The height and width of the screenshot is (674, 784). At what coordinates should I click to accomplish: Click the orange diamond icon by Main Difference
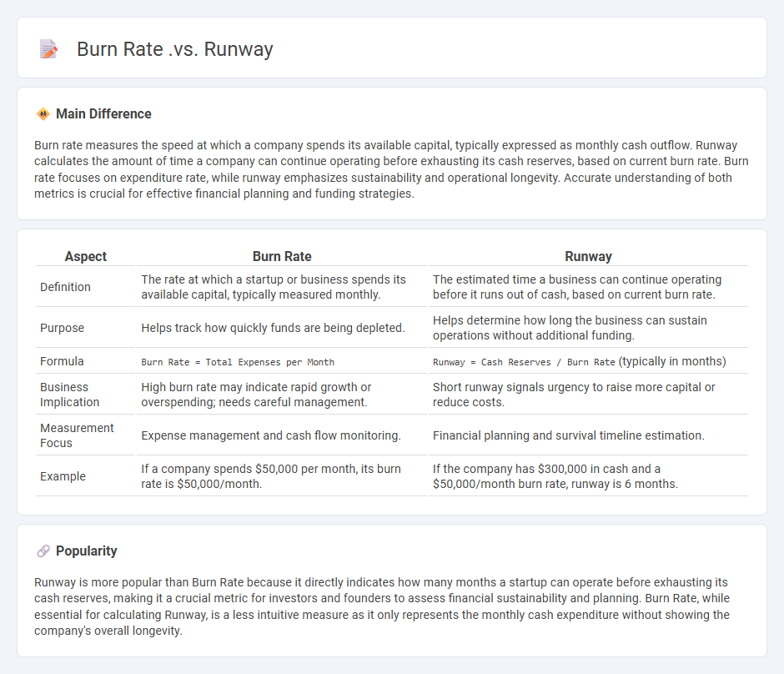pyautogui.click(x=43, y=114)
